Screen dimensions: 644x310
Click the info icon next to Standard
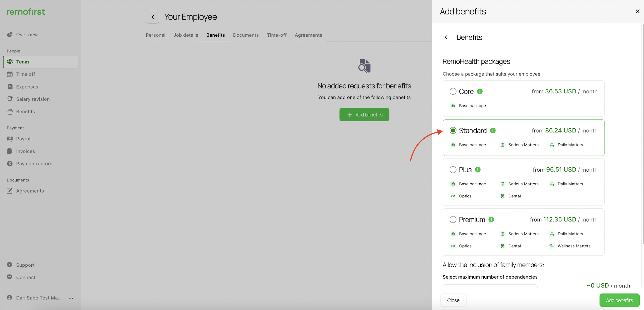pos(493,130)
